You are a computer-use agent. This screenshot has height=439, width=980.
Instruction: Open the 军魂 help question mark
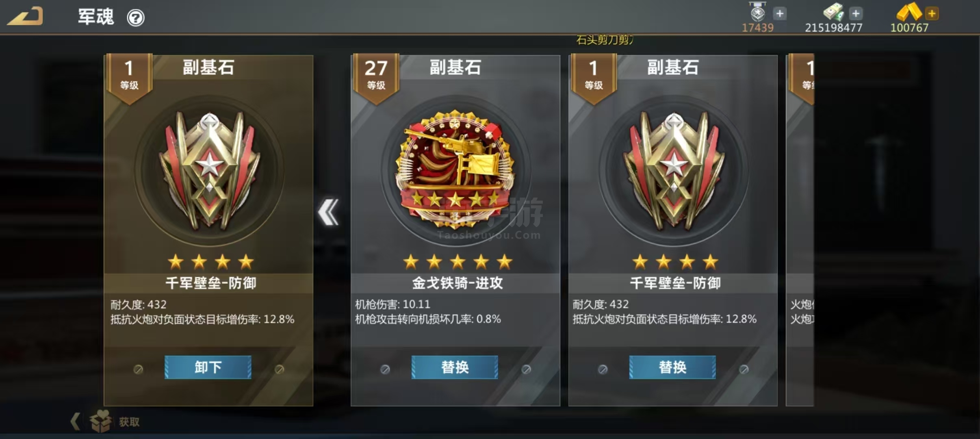(x=136, y=18)
